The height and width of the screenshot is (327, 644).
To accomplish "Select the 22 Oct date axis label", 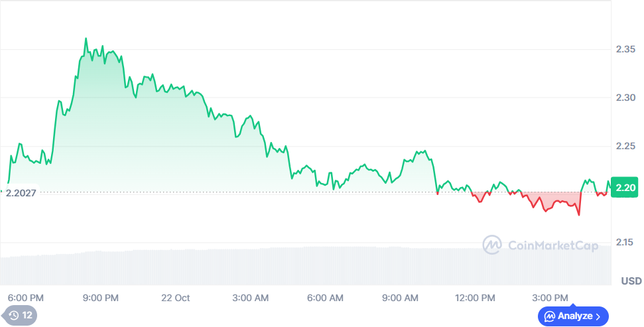I will coord(176,298).
